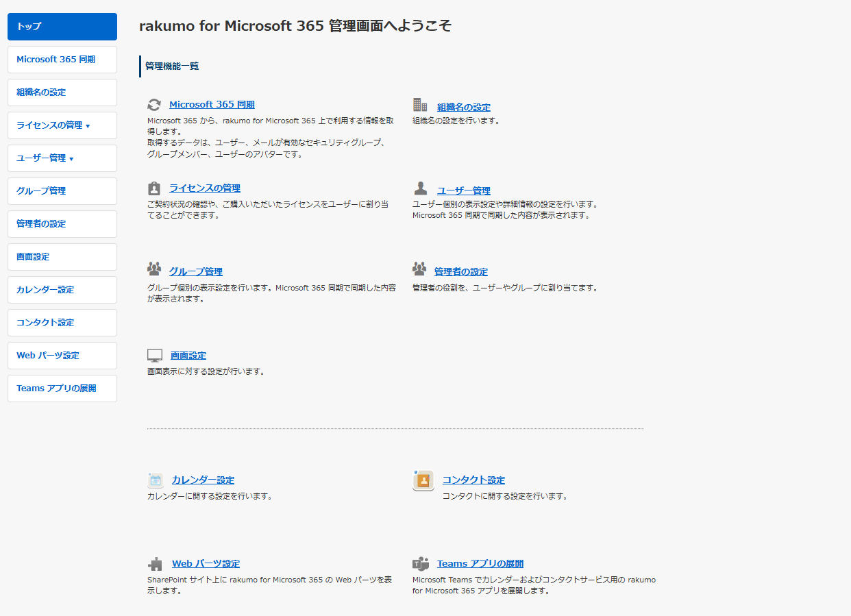This screenshot has width=851, height=616.
Task: Open コンタクト設定 in the sidebar
Action: pos(62,323)
